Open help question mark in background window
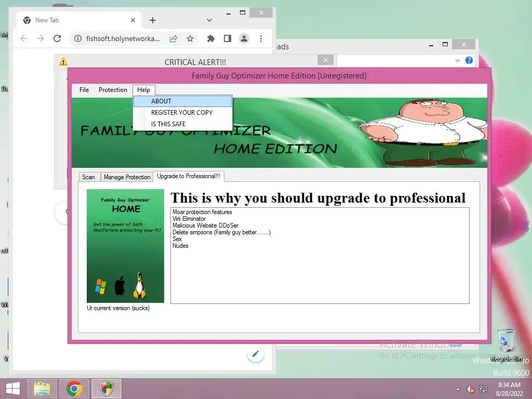Image resolution: width=532 pixels, height=399 pixels. click(469, 60)
